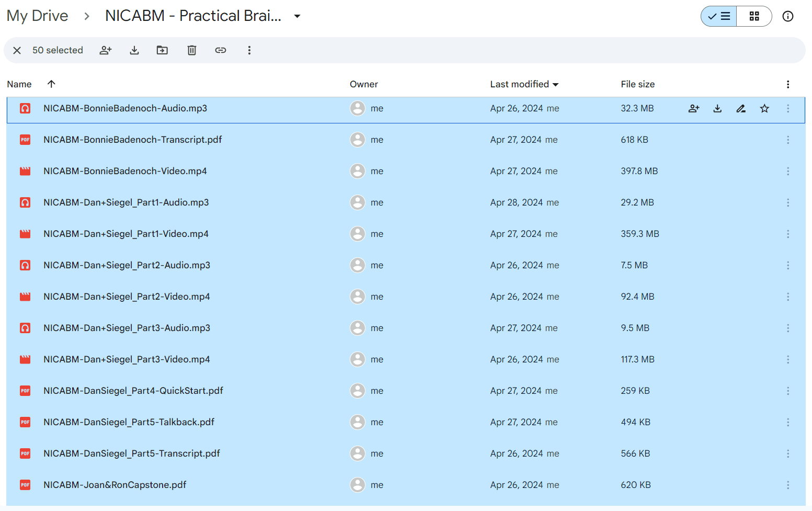Screen dimensions: 812x511
Task: Click the video icon for Dan+Siegel_Part2-Video.mp4
Action: click(25, 297)
